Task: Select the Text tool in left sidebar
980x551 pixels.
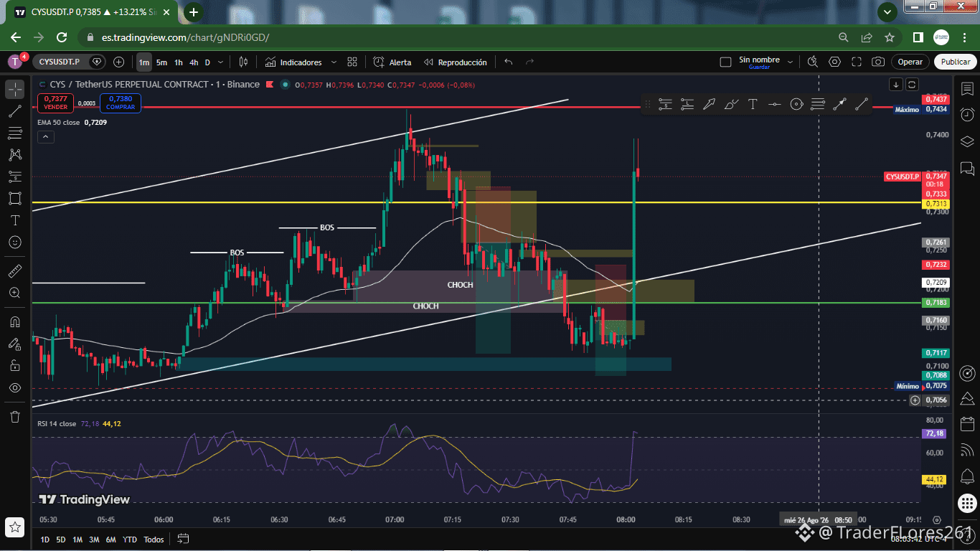Action: click(x=15, y=220)
